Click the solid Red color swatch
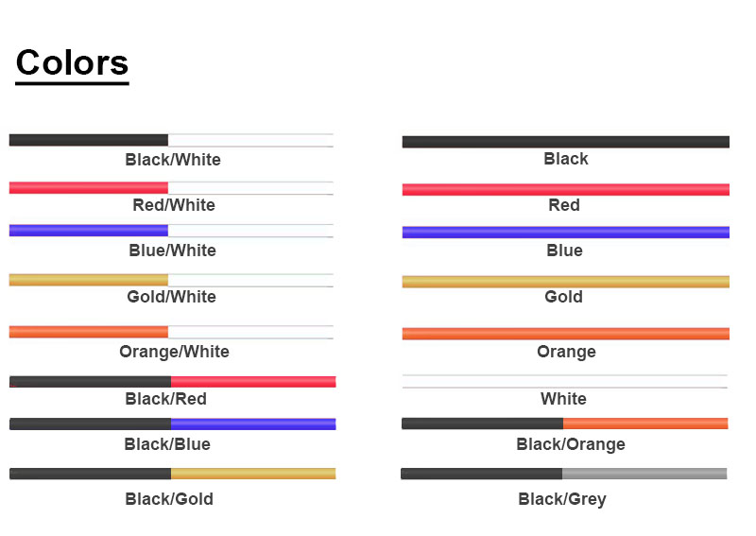Screen dimensions: 756x536 point(565,189)
